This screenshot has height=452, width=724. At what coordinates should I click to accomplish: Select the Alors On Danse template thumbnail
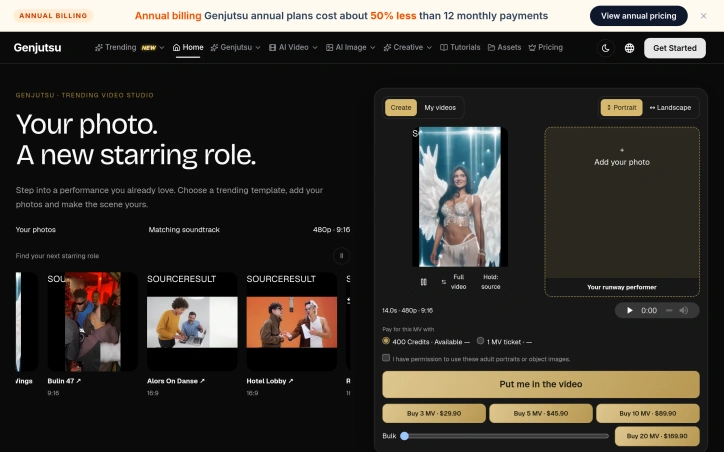coord(192,322)
